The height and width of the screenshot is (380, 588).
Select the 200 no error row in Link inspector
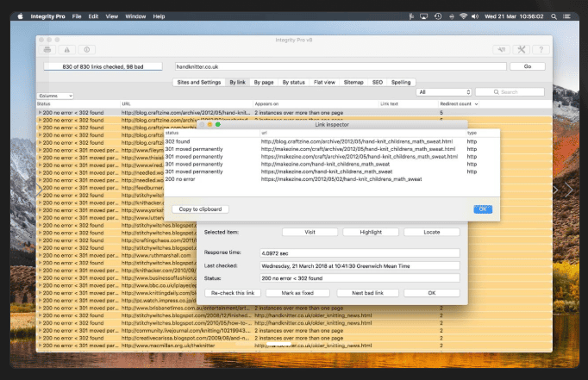point(332,179)
